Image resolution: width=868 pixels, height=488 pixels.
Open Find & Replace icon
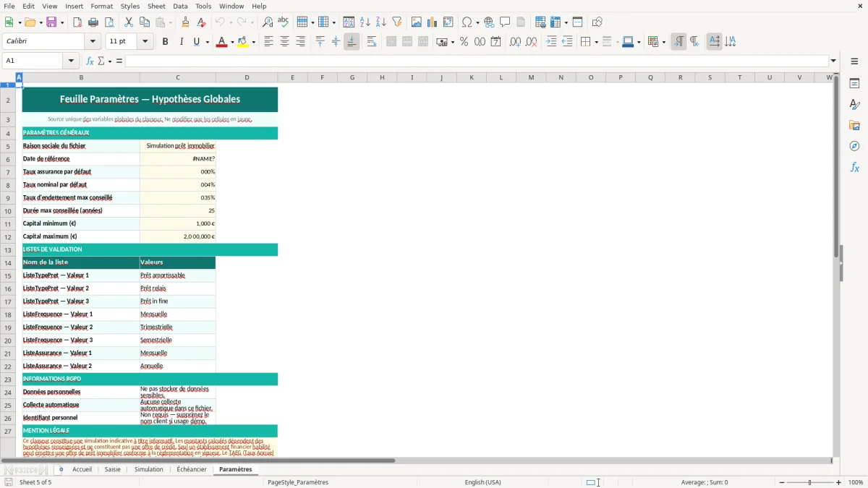click(x=268, y=22)
